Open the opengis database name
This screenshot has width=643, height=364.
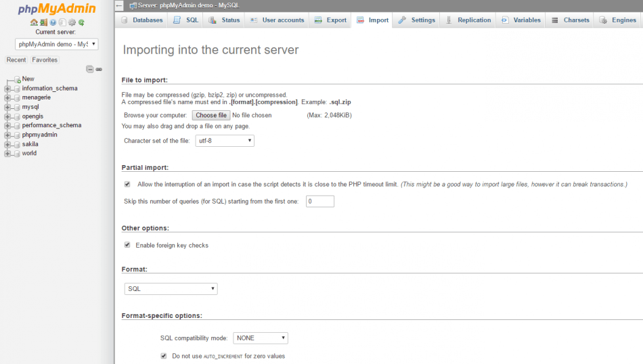coord(32,116)
